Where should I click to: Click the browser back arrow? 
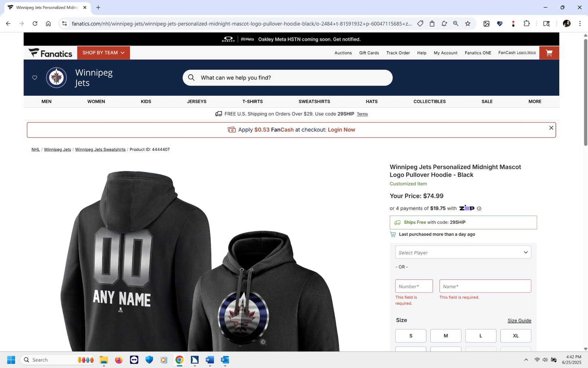pyautogui.click(x=8, y=24)
